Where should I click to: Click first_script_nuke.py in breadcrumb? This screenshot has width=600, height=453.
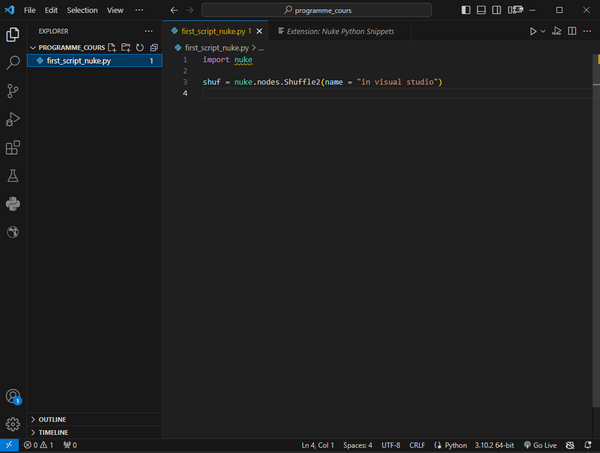click(217, 48)
